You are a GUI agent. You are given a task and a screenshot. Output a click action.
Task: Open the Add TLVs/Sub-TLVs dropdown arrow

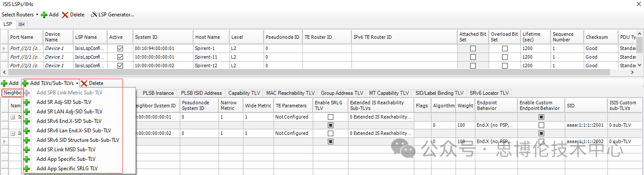(x=77, y=83)
